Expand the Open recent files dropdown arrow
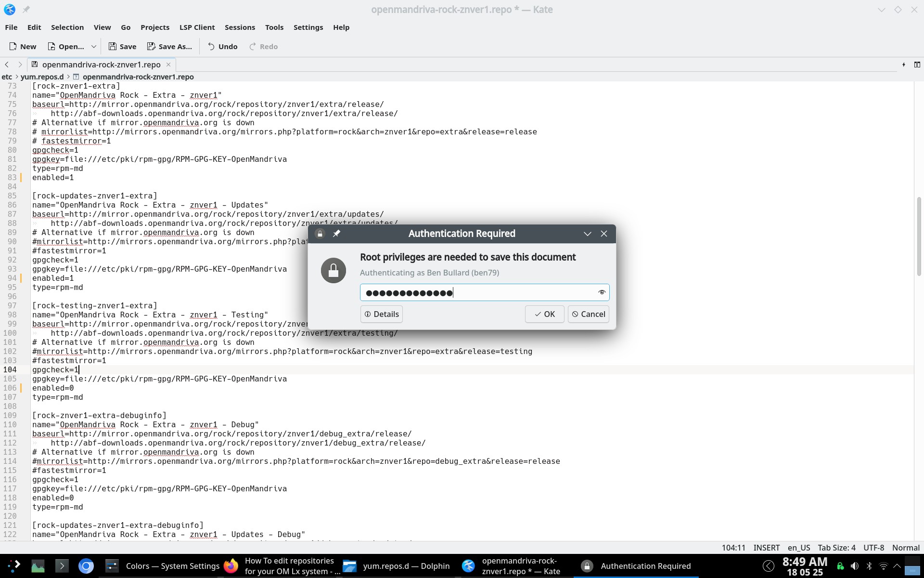The height and width of the screenshot is (578, 924). (94, 47)
